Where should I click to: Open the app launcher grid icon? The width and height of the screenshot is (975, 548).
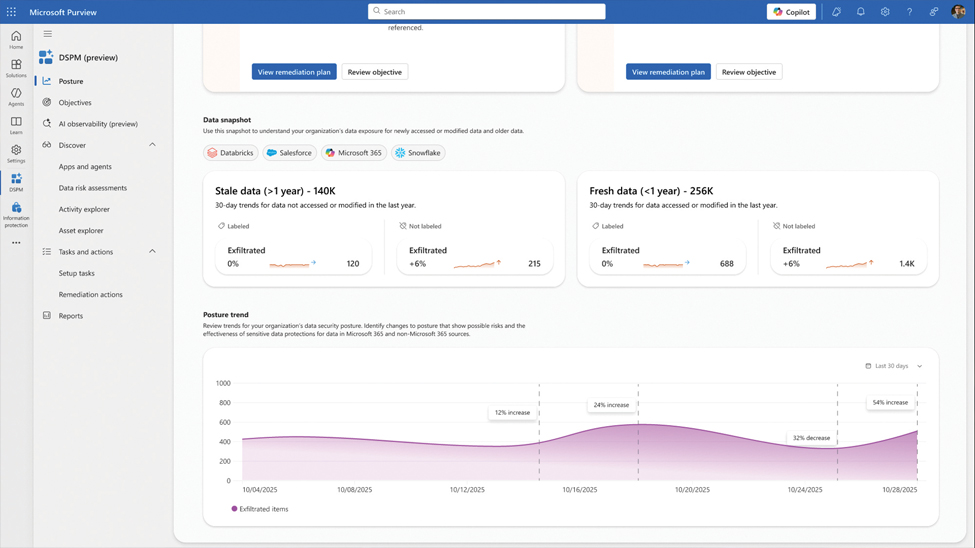click(11, 12)
